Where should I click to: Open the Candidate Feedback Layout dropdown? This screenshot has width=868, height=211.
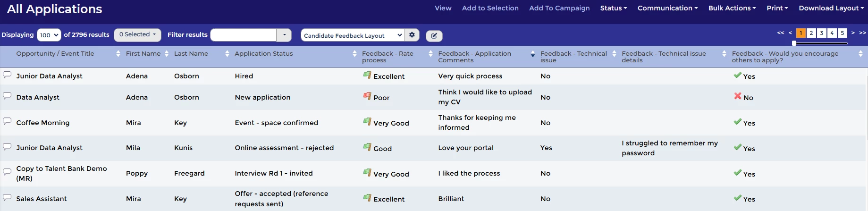[353, 35]
